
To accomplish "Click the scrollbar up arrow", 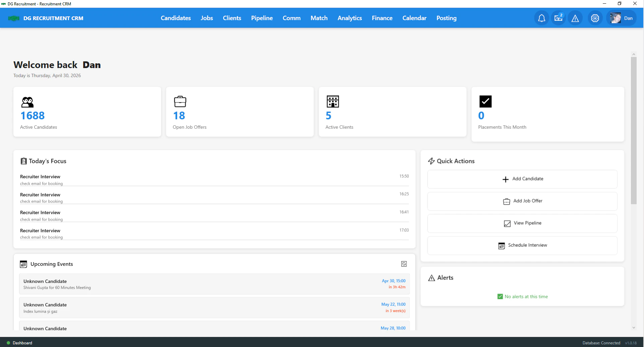I will tap(633, 54).
